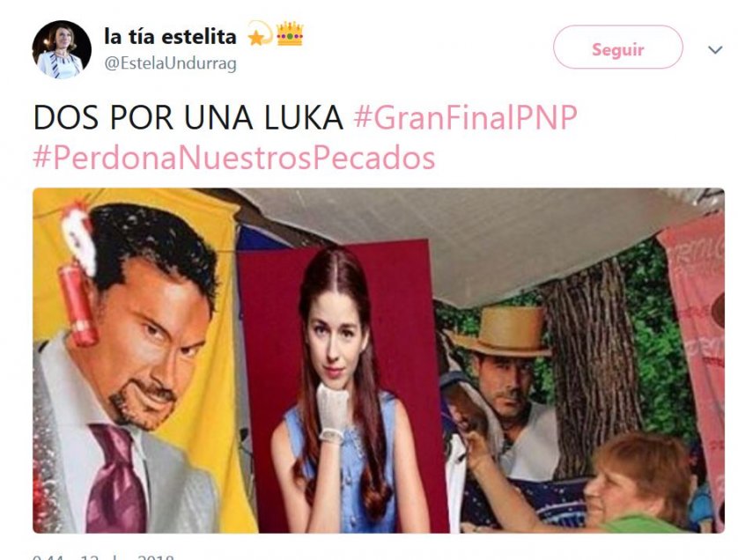Open la tía estelita's profile avatar
Viewport: 738px width, 560px height.
pyautogui.click(x=62, y=49)
